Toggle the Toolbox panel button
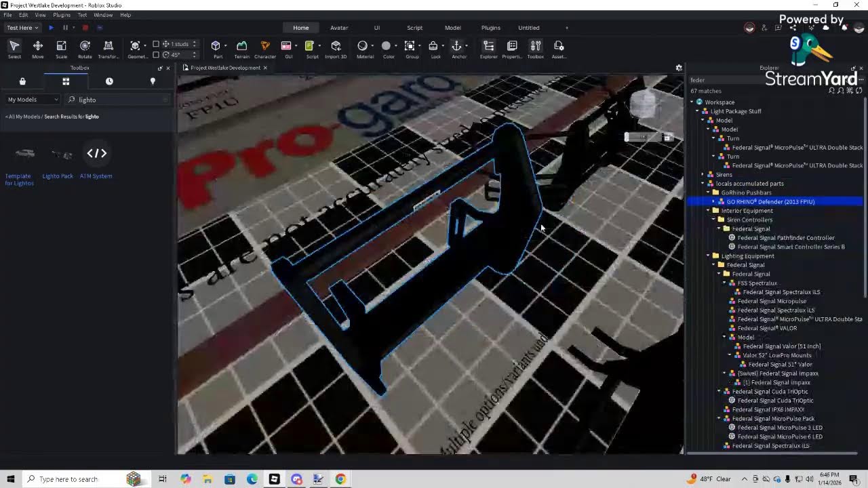Viewport: 868px width, 488px height. click(536, 49)
